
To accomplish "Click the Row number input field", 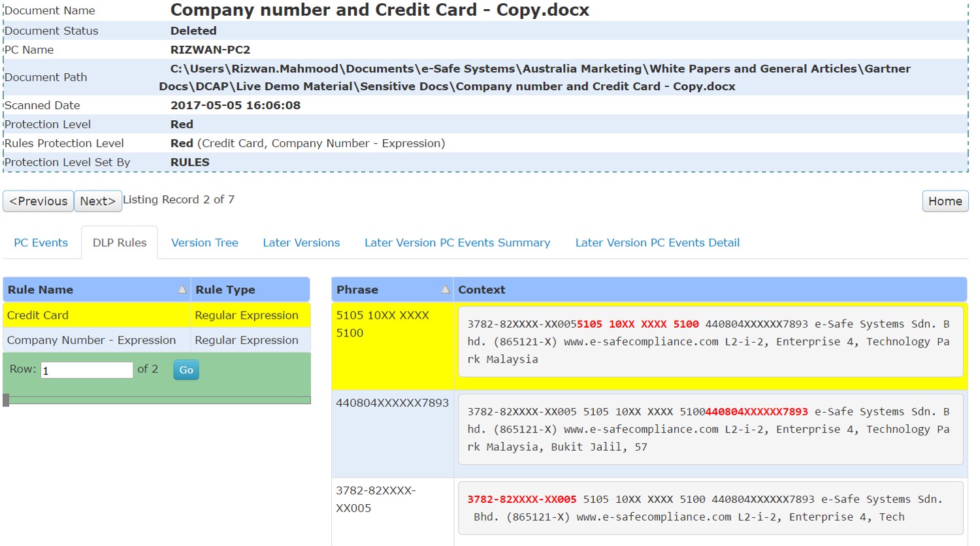I will click(x=87, y=370).
